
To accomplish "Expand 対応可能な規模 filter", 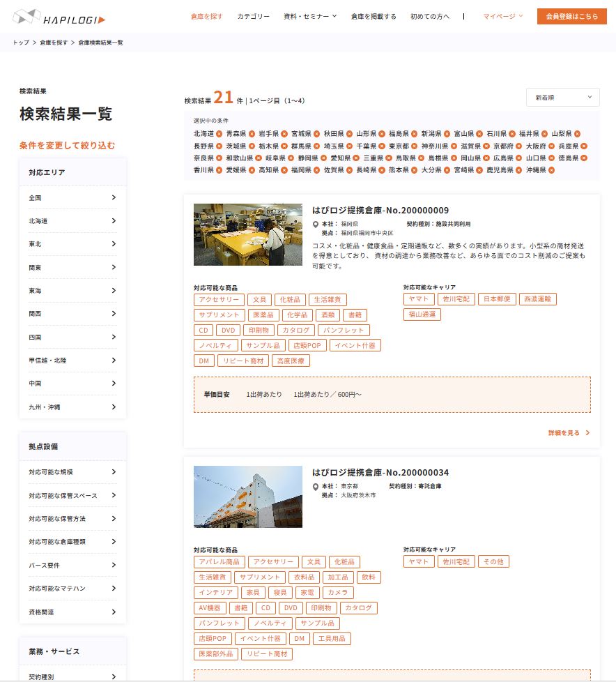I will (72, 472).
